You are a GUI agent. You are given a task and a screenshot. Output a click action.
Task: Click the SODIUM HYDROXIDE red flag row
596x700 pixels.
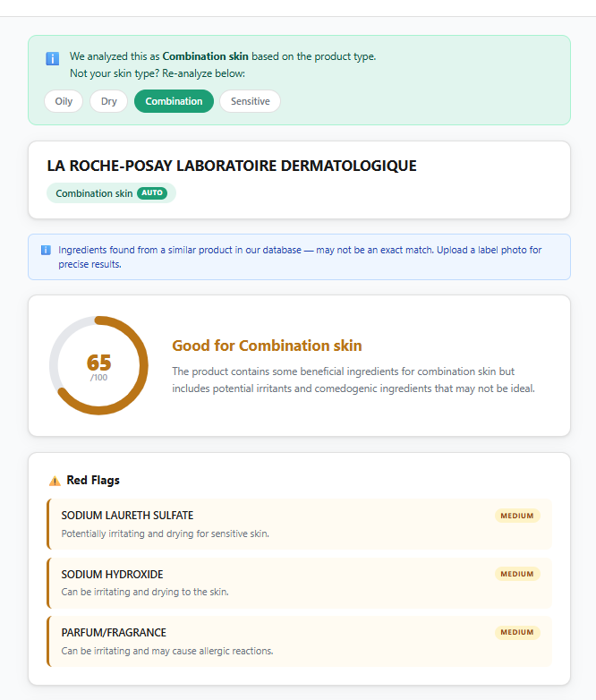click(x=299, y=583)
